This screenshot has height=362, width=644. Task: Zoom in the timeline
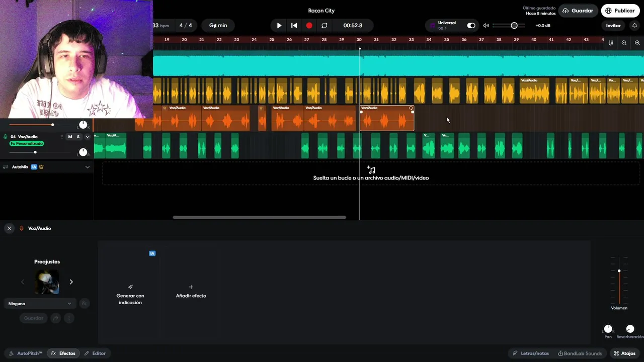click(x=637, y=43)
